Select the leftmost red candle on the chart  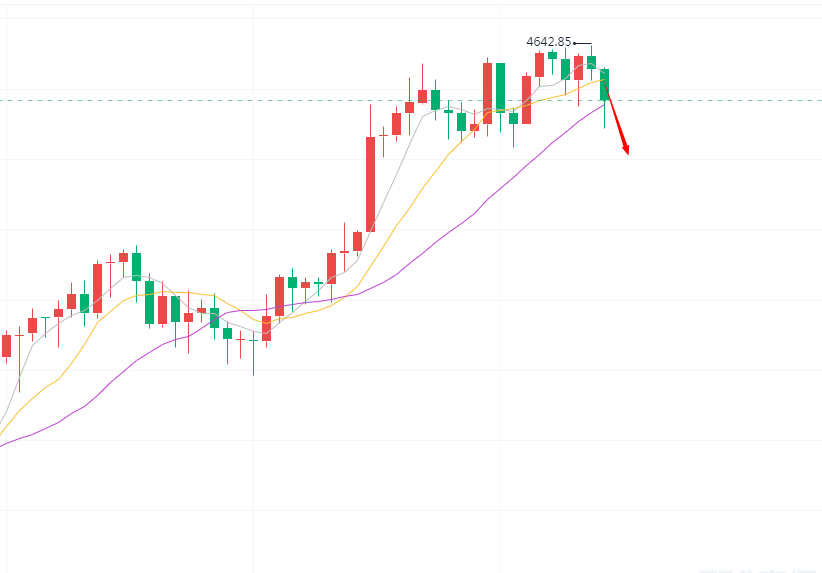6,345
